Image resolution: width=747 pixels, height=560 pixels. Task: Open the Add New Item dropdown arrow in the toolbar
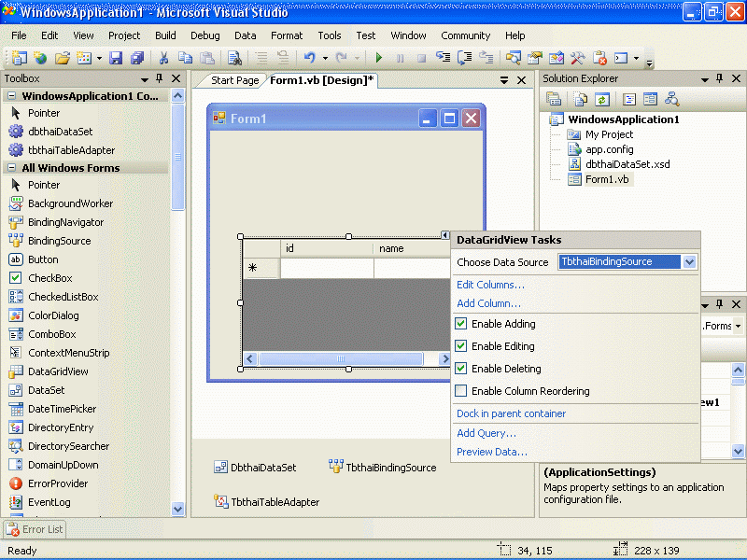tap(99, 58)
